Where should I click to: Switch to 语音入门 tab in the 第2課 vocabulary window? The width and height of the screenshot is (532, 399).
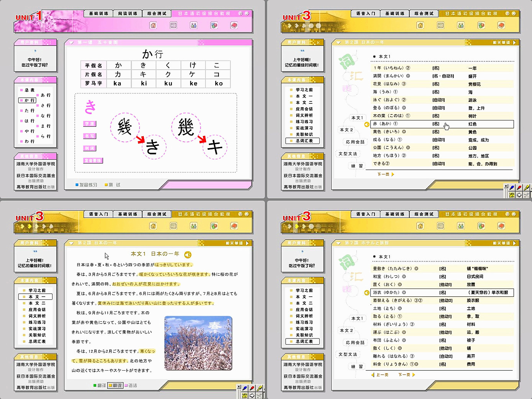click(x=366, y=13)
